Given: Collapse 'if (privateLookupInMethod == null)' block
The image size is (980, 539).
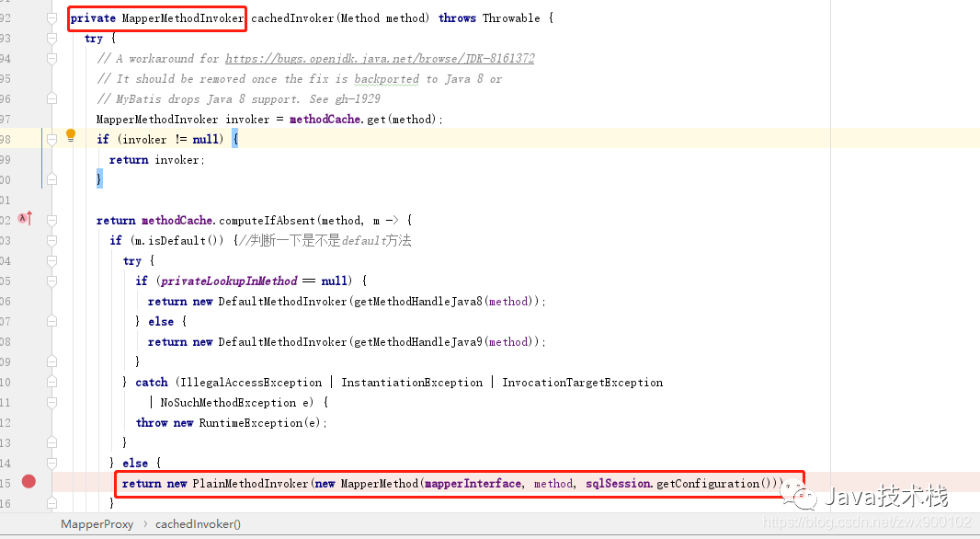Looking at the screenshot, I should coord(51,281).
